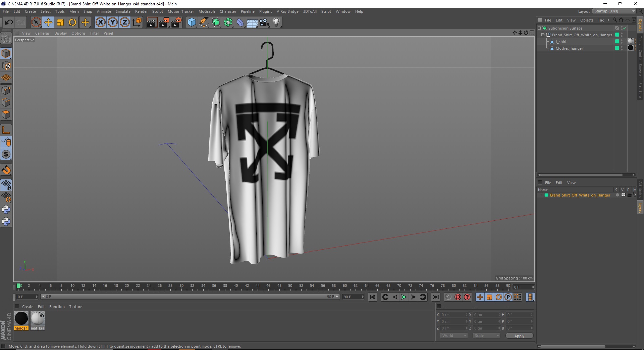Switch to the Takes side tab
The image size is (644, 350).
[x=640, y=40]
